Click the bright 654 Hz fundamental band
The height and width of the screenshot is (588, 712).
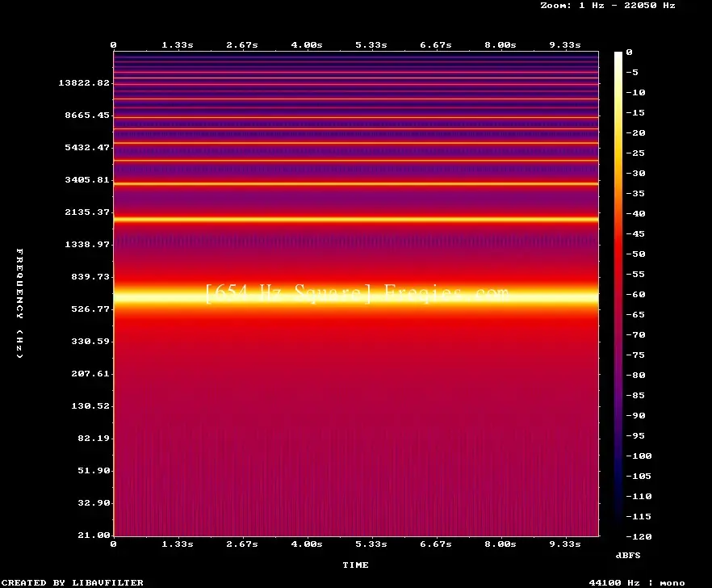(356, 297)
